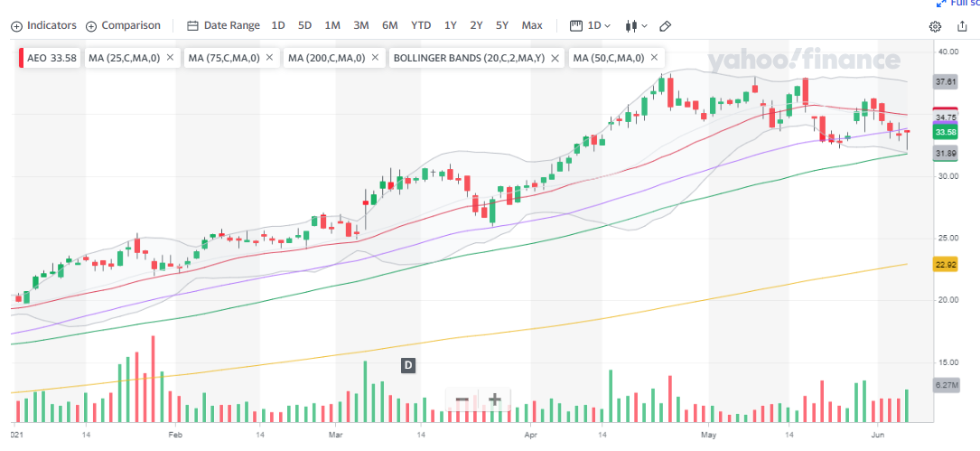
Task: Remove the MA (25,C,MA,0) indicator
Action: 170,59
